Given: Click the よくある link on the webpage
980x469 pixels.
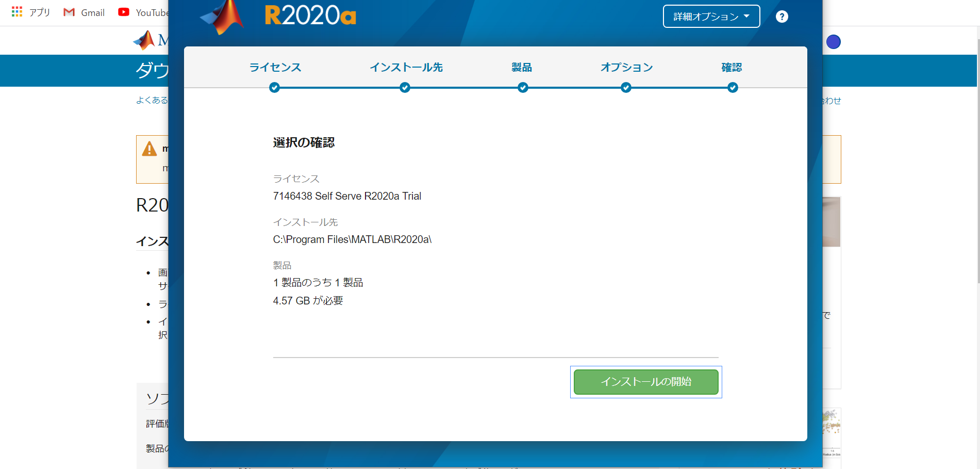Looking at the screenshot, I should [152, 100].
